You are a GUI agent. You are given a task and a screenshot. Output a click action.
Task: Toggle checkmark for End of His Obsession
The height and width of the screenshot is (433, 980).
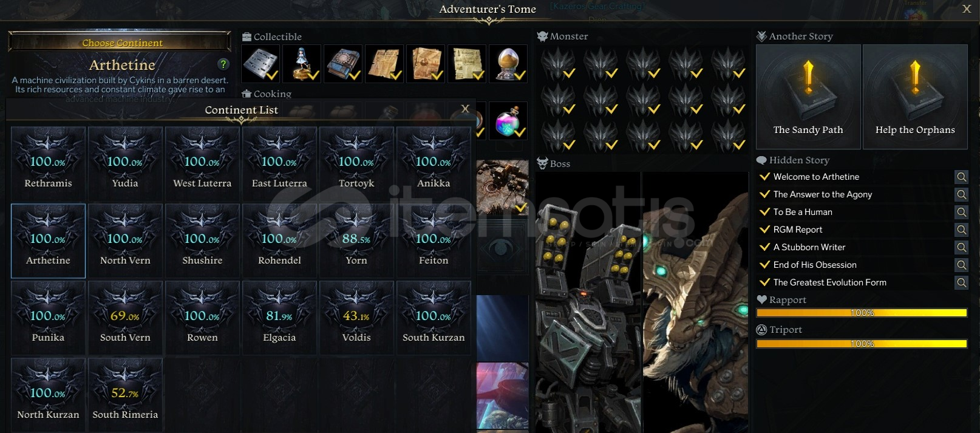[x=764, y=265]
